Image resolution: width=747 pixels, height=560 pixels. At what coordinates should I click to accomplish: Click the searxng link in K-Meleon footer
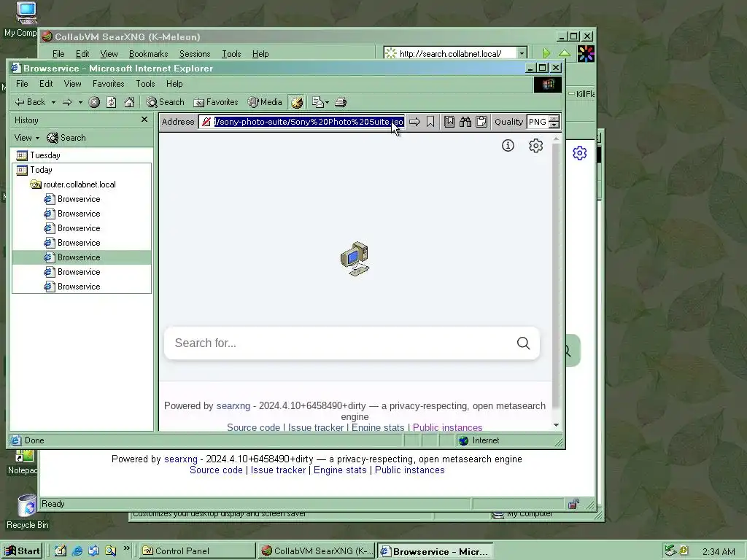coord(181,459)
